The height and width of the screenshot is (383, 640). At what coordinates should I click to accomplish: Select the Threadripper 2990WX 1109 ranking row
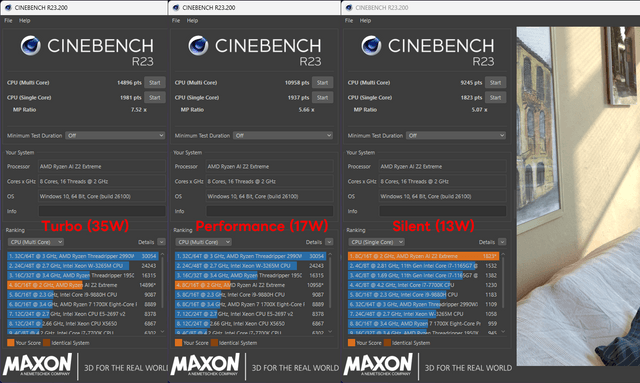tap(423, 304)
